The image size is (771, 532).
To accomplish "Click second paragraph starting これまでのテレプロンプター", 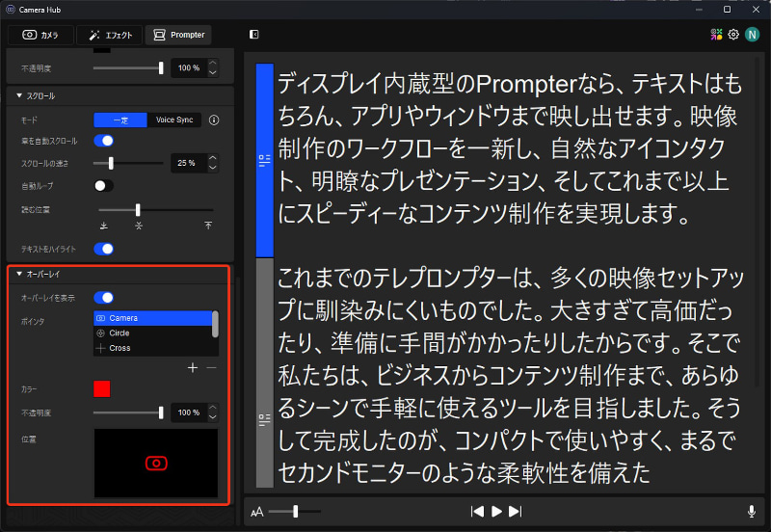I will pyautogui.click(x=510, y=375).
